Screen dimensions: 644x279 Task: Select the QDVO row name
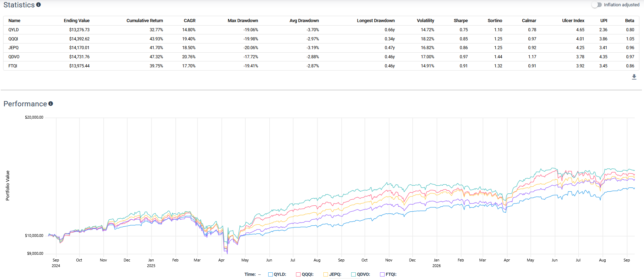coord(14,57)
